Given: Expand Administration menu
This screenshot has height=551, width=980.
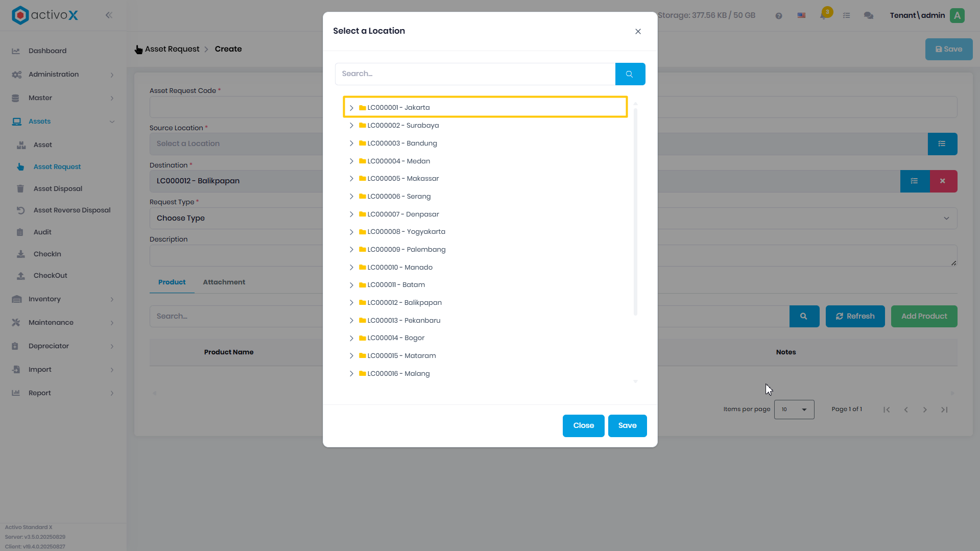Looking at the screenshot, I should pyautogui.click(x=63, y=75).
